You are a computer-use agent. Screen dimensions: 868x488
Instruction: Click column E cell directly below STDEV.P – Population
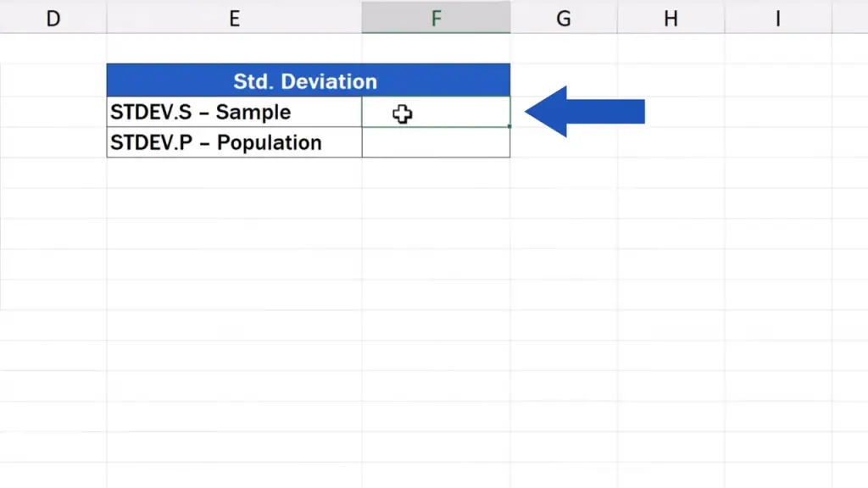point(234,173)
